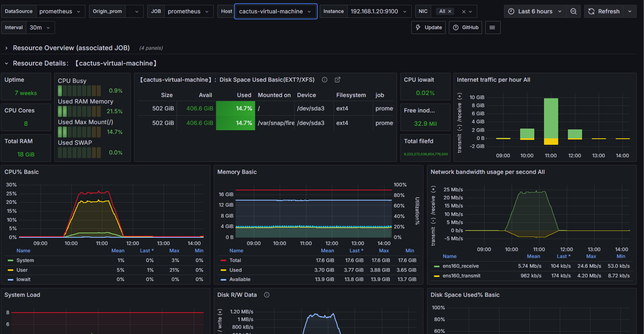Screen dimensions: 644x334
Task: Sort CPU legend by Mean column
Action: (118, 251)
